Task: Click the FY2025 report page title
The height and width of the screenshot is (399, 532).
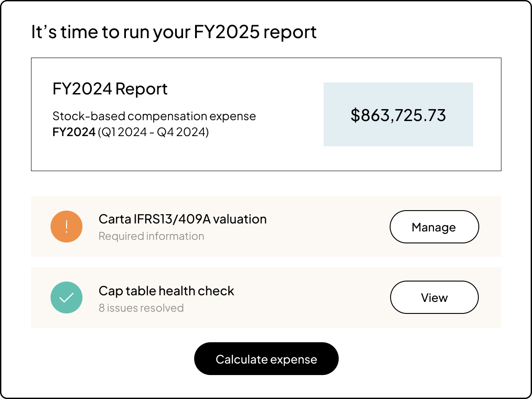Action: click(x=173, y=31)
